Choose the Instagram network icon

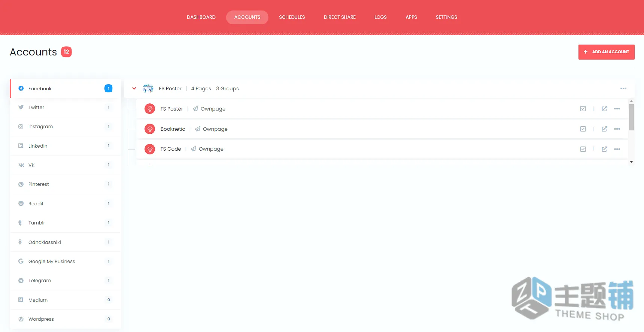(21, 127)
